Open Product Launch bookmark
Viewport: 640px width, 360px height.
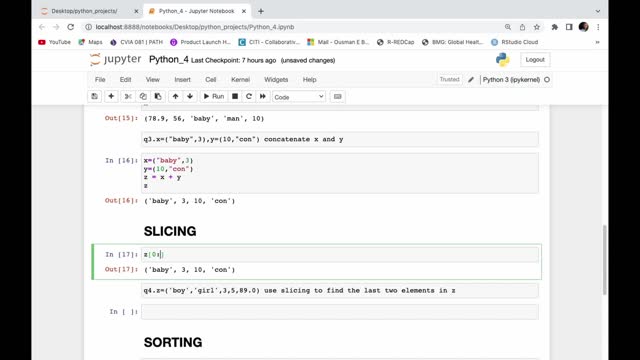tap(200, 42)
